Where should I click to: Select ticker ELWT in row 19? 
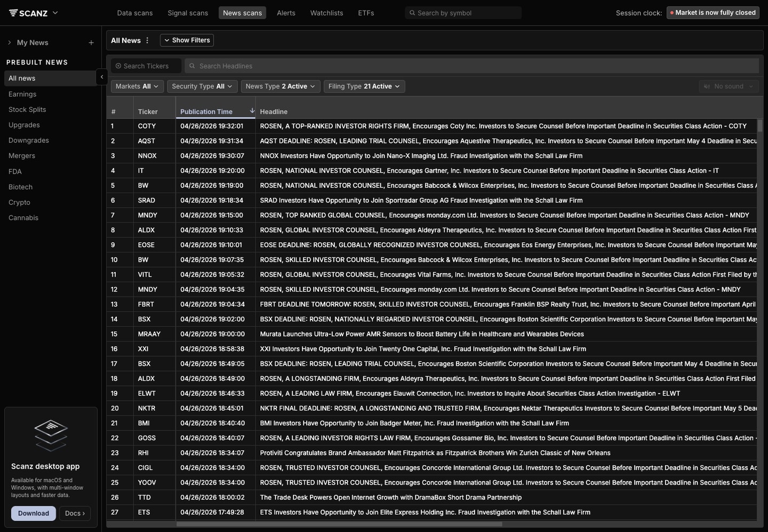pos(147,394)
